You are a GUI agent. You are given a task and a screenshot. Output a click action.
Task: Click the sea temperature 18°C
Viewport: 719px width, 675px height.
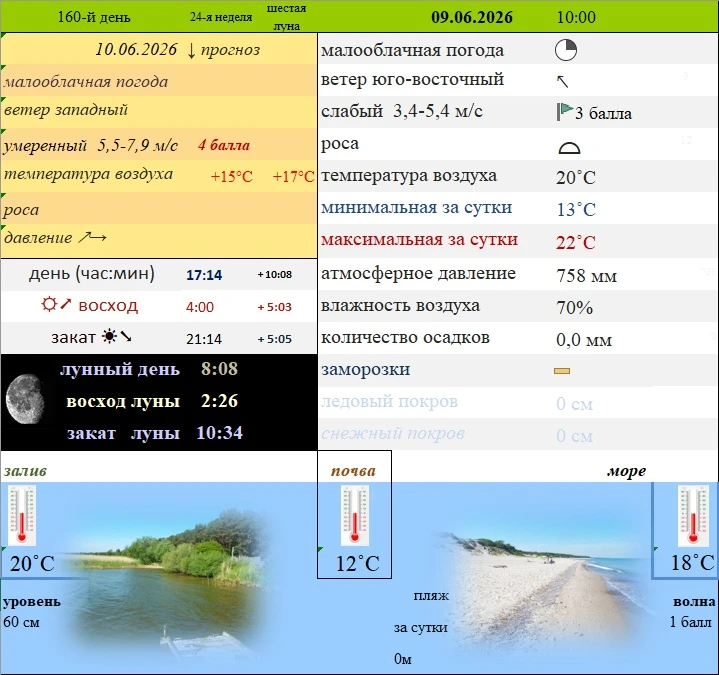pos(692,563)
